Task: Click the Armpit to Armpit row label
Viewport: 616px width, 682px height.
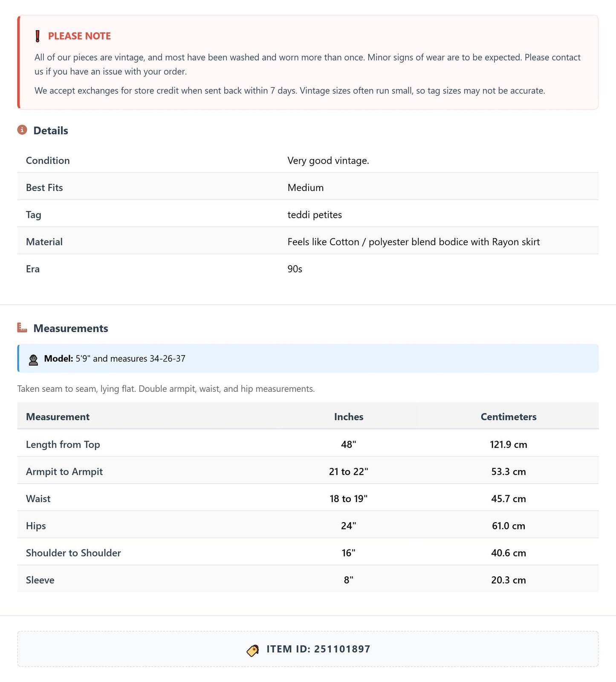Action: (x=64, y=472)
